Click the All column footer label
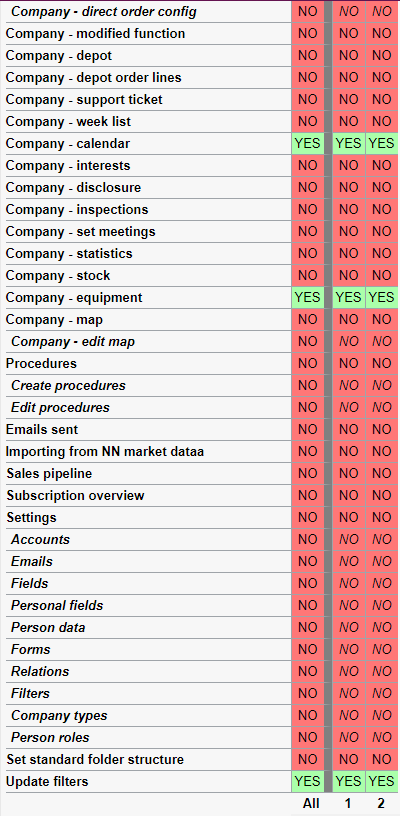Screen dimensions: 400x816 tap(311, 804)
